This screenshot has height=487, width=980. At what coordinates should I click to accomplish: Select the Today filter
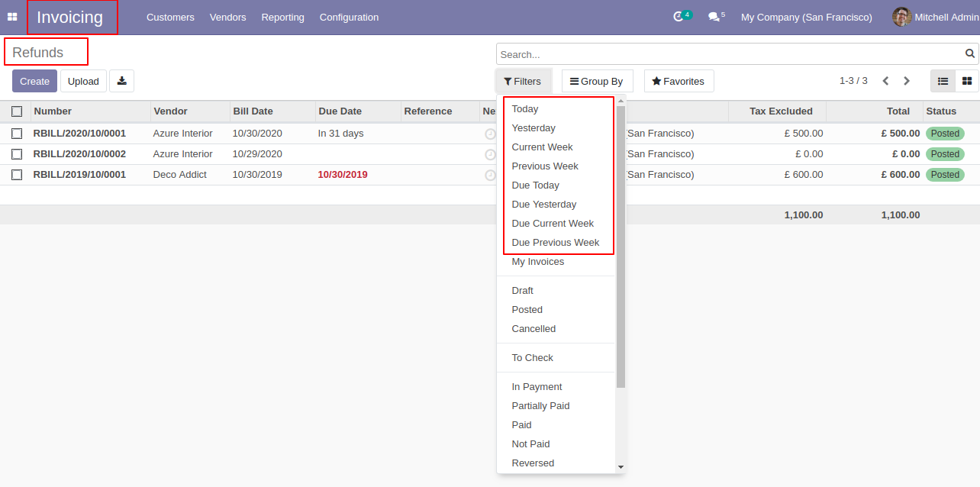click(x=525, y=109)
